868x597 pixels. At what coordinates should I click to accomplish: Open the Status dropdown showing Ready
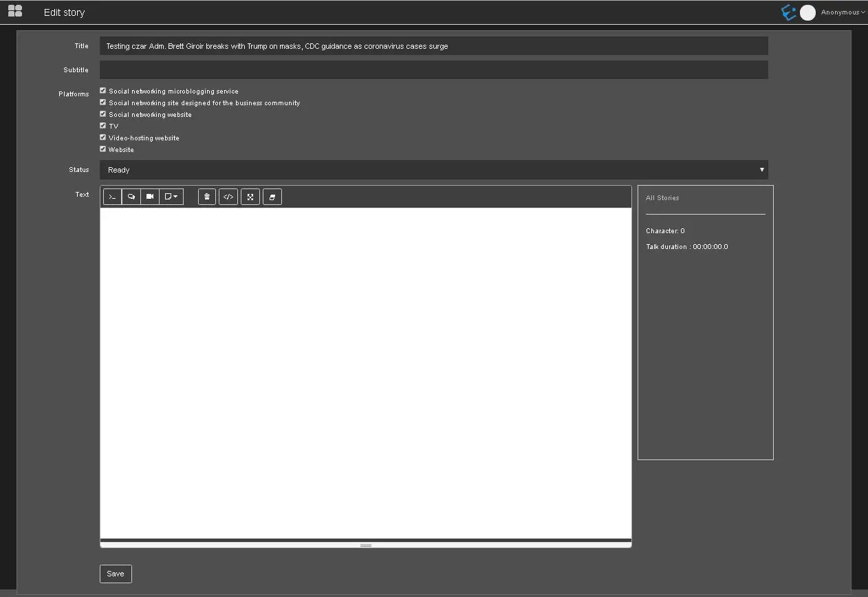pyautogui.click(x=433, y=170)
